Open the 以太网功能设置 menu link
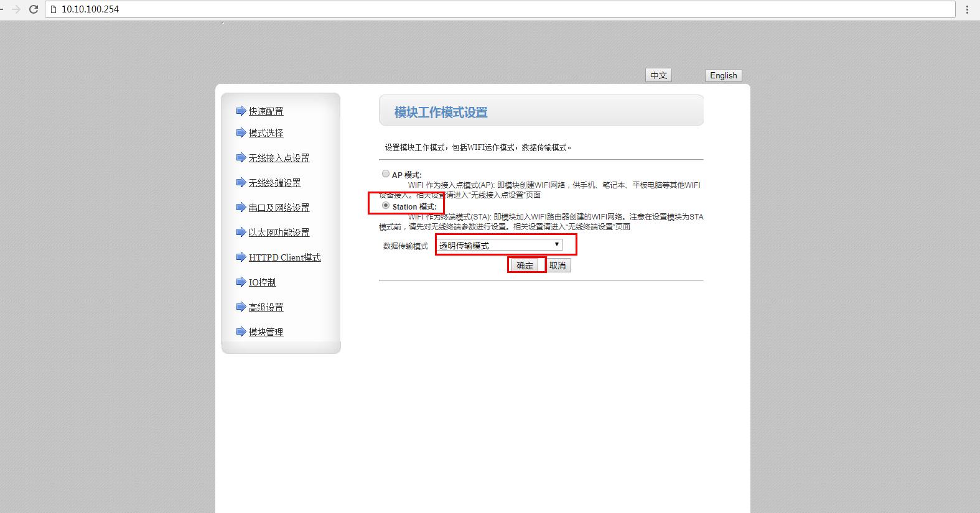The width and height of the screenshot is (980, 513). pos(279,233)
